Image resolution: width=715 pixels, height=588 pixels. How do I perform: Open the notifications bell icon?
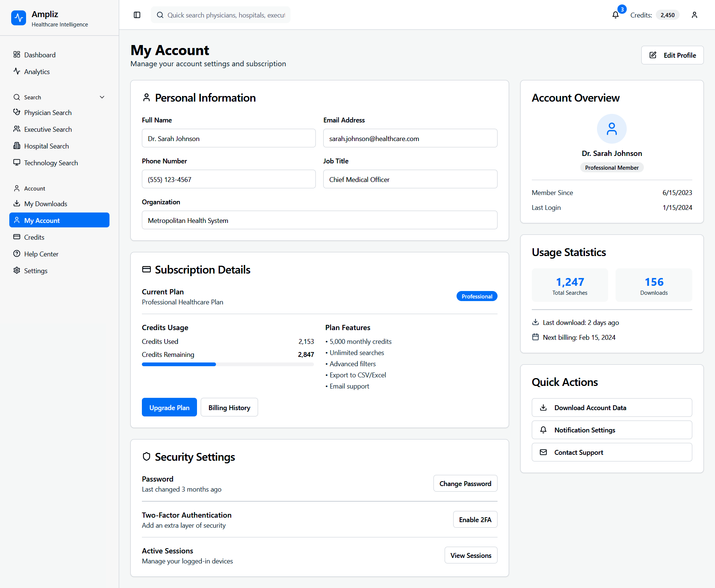coord(616,15)
